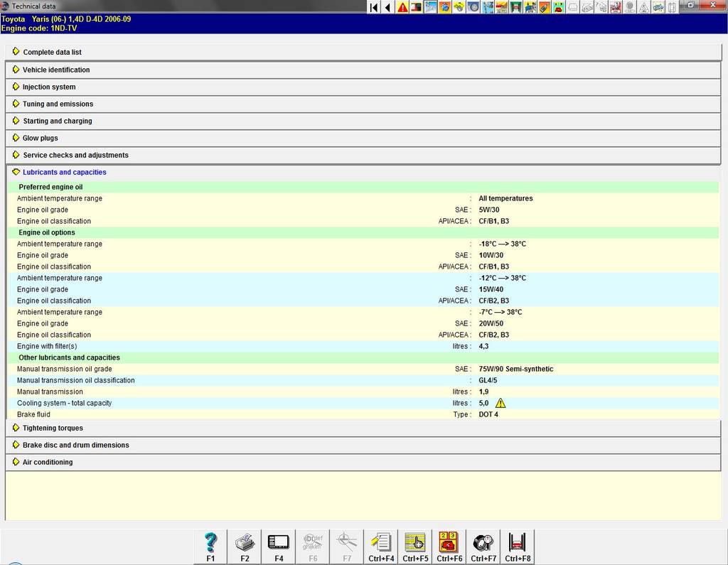Click the All temperatures value
The image size is (728, 565).
click(x=505, y=198)
